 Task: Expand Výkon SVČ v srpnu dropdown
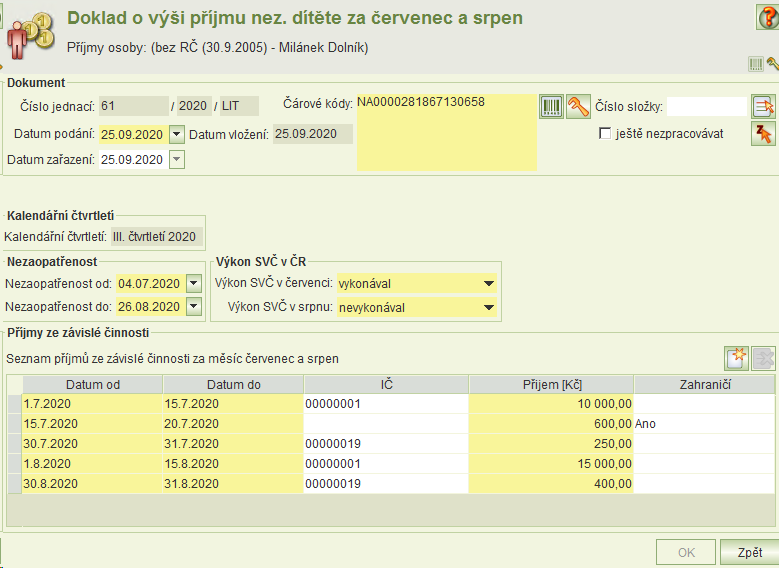click(x=489, y=307)
